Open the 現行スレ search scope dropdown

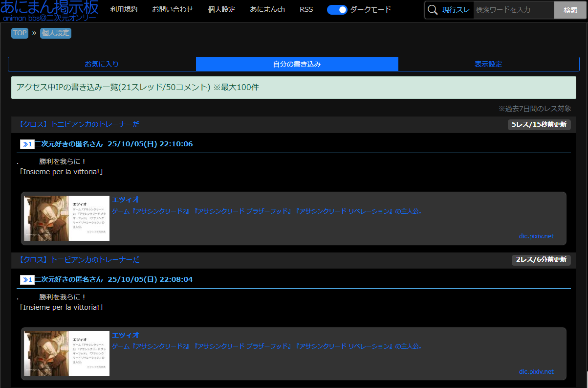pos(457,10)
